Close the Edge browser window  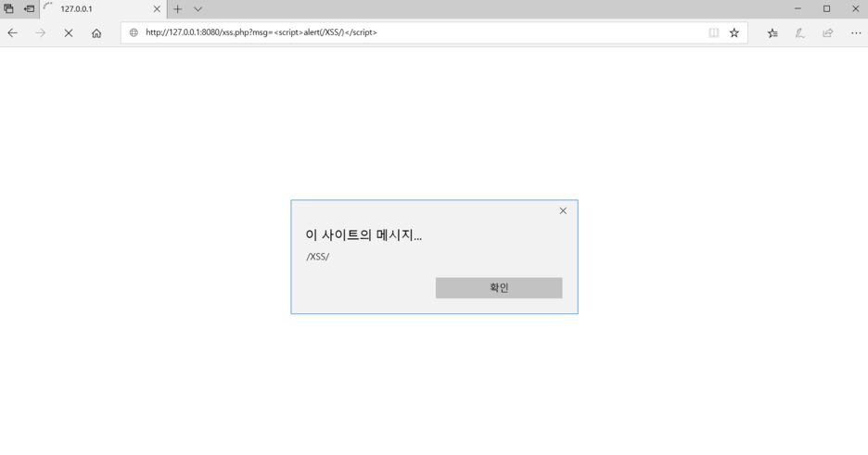point(855,9)
